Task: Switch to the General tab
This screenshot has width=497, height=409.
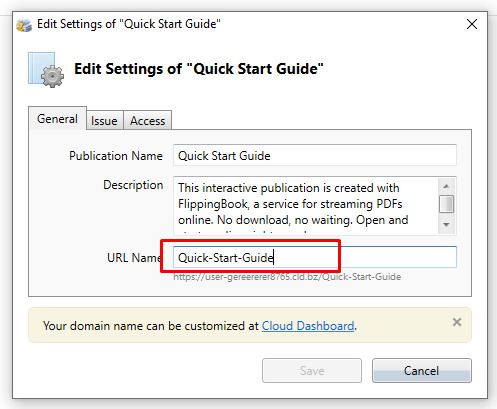Action: [57, 119]
